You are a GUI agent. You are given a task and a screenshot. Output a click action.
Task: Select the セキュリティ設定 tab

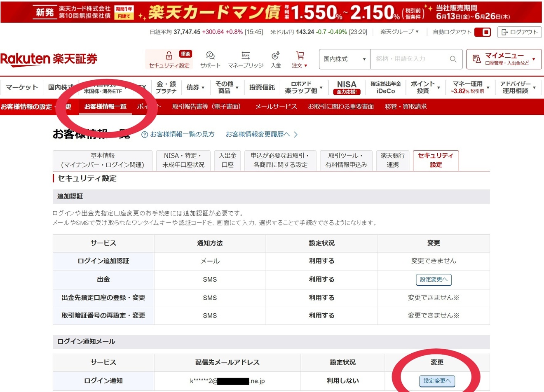(436, 160)
